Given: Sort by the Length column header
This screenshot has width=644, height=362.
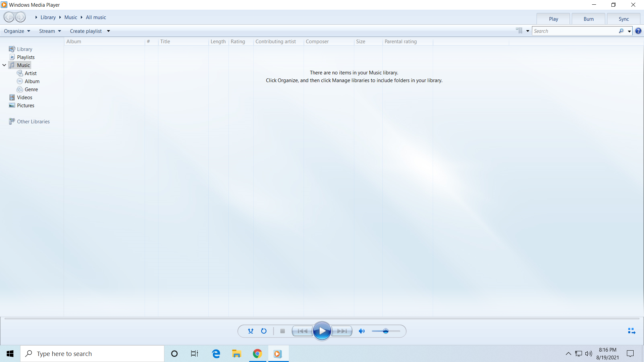Looking at the screenshot, I should 218,42.
